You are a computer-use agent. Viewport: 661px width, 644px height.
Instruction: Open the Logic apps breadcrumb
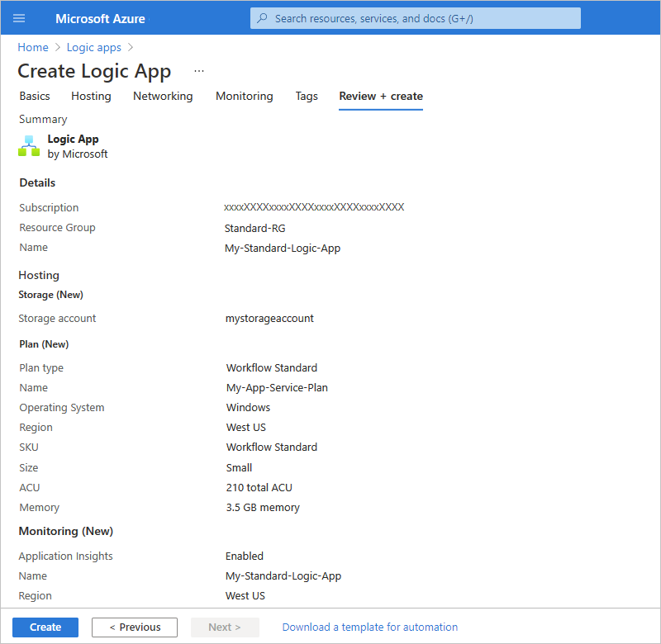(94, 47)
